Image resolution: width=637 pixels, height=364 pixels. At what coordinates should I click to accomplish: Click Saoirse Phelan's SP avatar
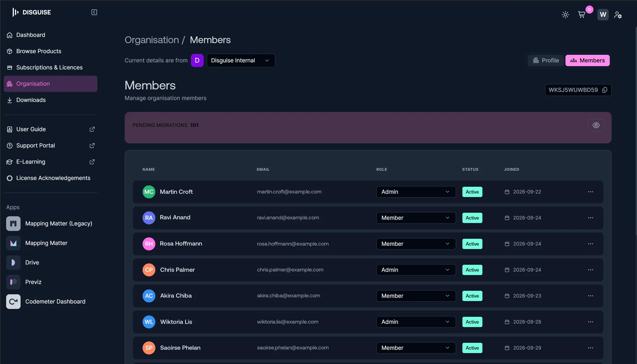click(149, 348)
